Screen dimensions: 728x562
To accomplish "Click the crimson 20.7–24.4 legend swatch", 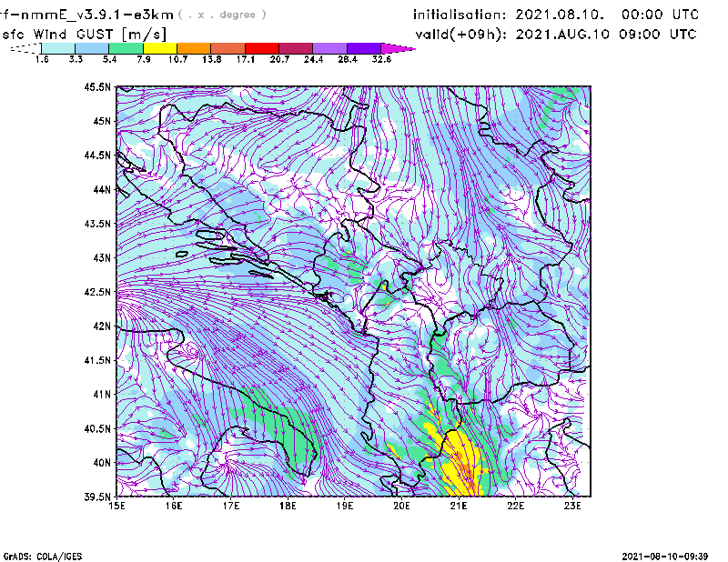I will [x=296, y=48].
